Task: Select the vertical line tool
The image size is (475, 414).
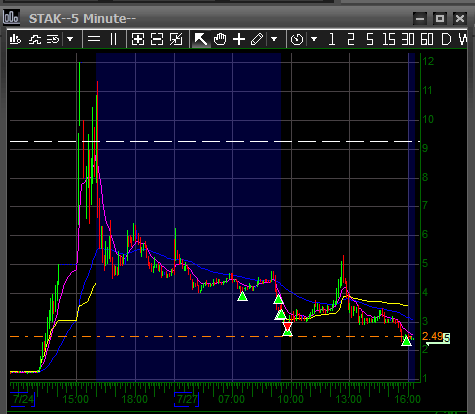Action: click(x=113, y=39)
